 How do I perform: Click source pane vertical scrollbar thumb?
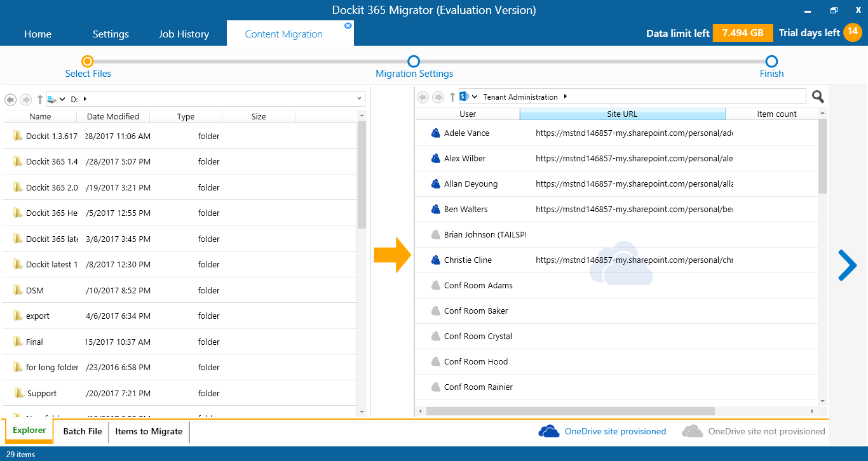click(362, 175)
